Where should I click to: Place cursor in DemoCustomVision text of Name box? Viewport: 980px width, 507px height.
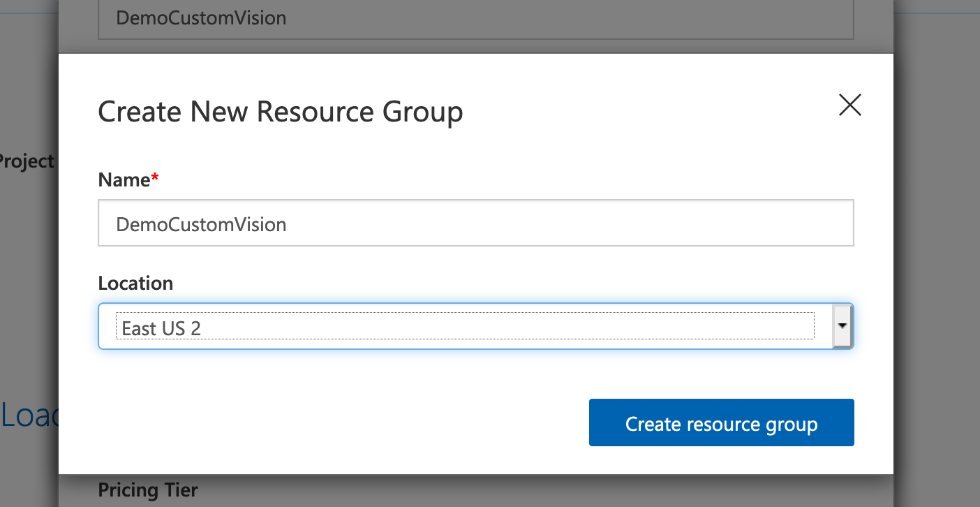(201, 225)
